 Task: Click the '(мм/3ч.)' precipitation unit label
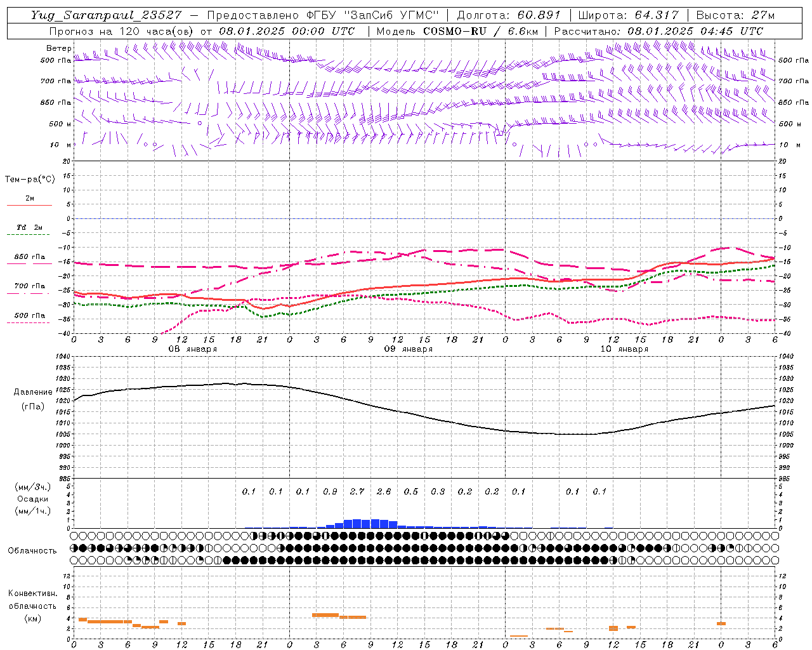[33, 487]
